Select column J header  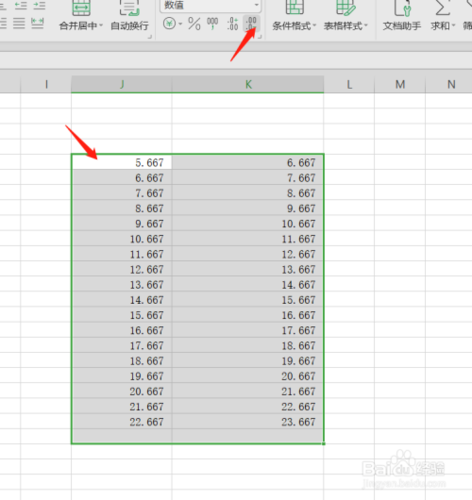(121, 84)
